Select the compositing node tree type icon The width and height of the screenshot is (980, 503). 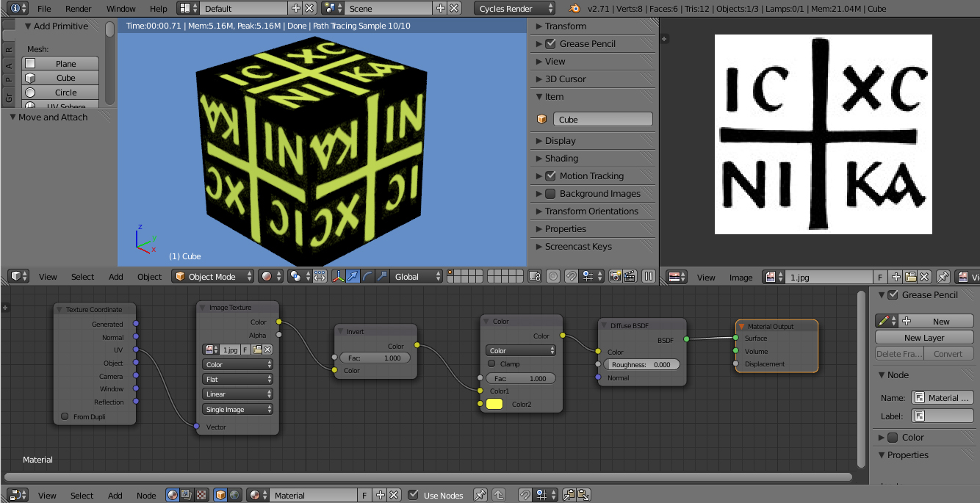(x=187, y=496)
